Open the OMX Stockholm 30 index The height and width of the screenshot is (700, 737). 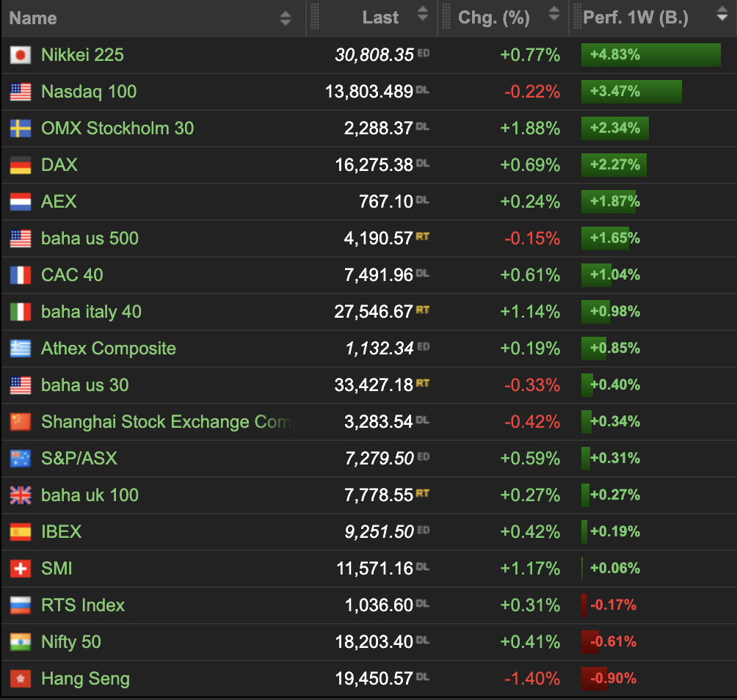point(117,128)
